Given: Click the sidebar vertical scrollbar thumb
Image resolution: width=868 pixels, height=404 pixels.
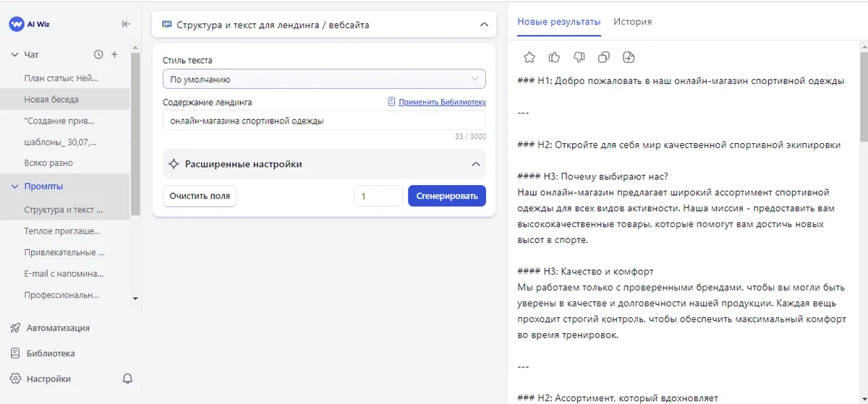Looking at the screenshot, I should [135, 134].
